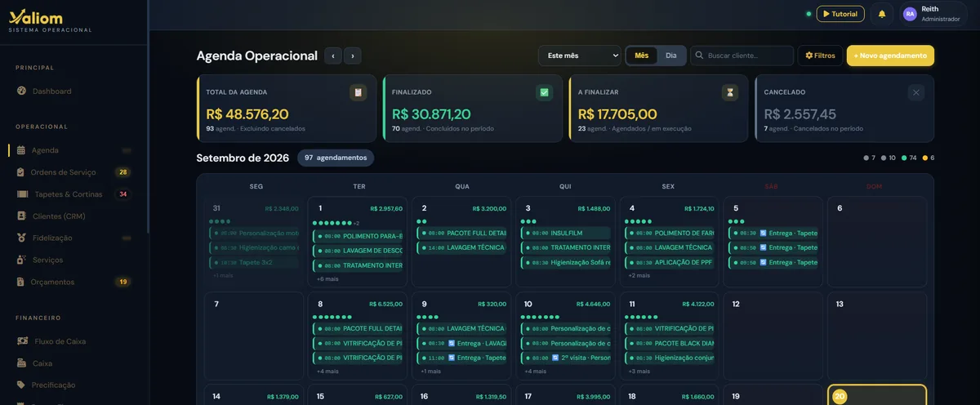Go to the next month arrow
The height and width of the screenshot is (405, 980).
click(353, 56)
